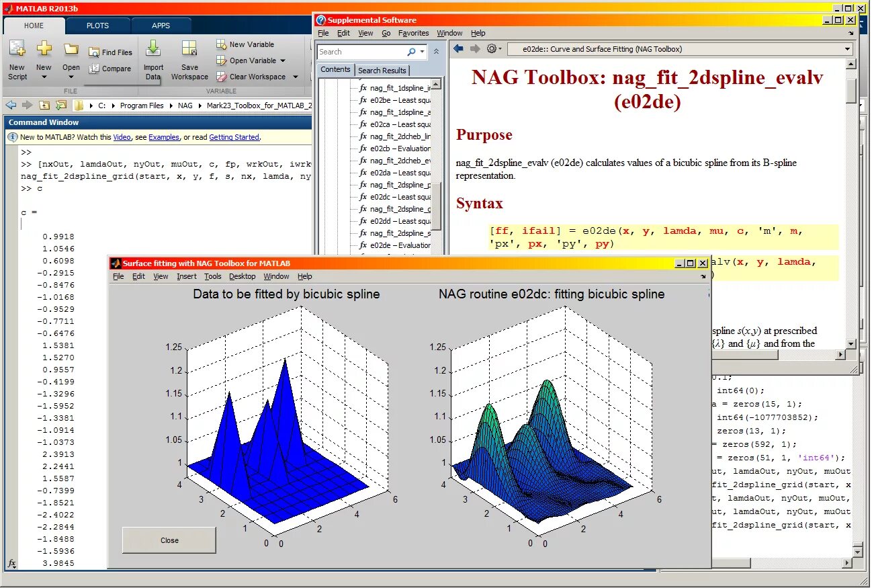Click MATLAB icon on figure window title bar
This screenshot has width=872, height=588.
[116, 263]
